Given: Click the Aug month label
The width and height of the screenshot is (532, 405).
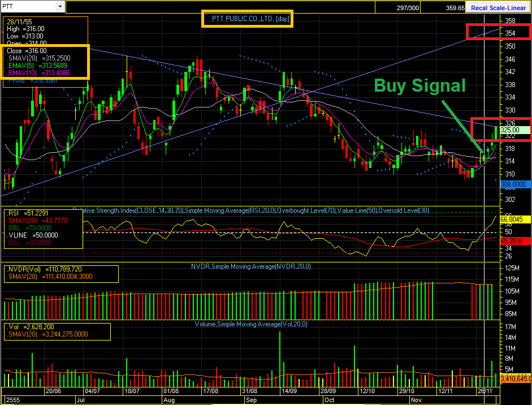Looking at the screenshot, I should click(x=169, y=400).
